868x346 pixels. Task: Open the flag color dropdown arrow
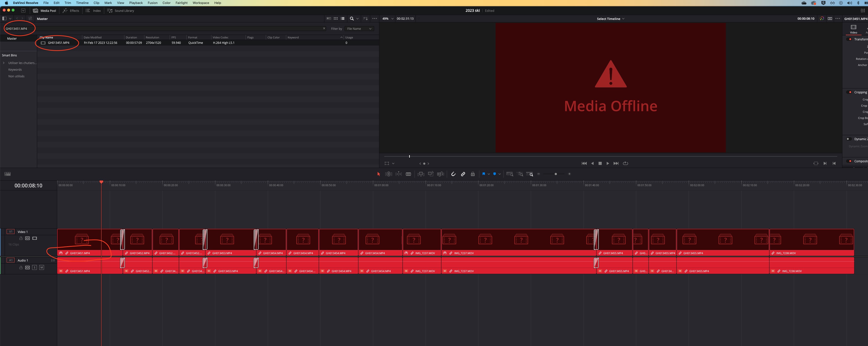(489, 174)
